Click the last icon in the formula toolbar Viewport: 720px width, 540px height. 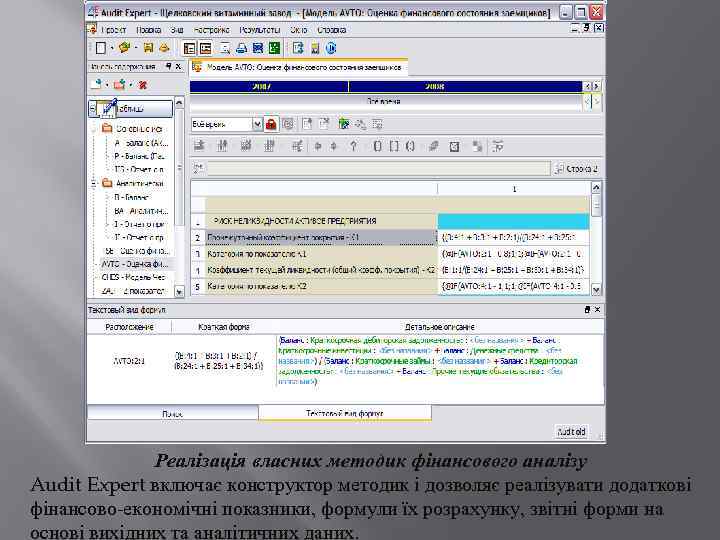click(x=498, y=146)
